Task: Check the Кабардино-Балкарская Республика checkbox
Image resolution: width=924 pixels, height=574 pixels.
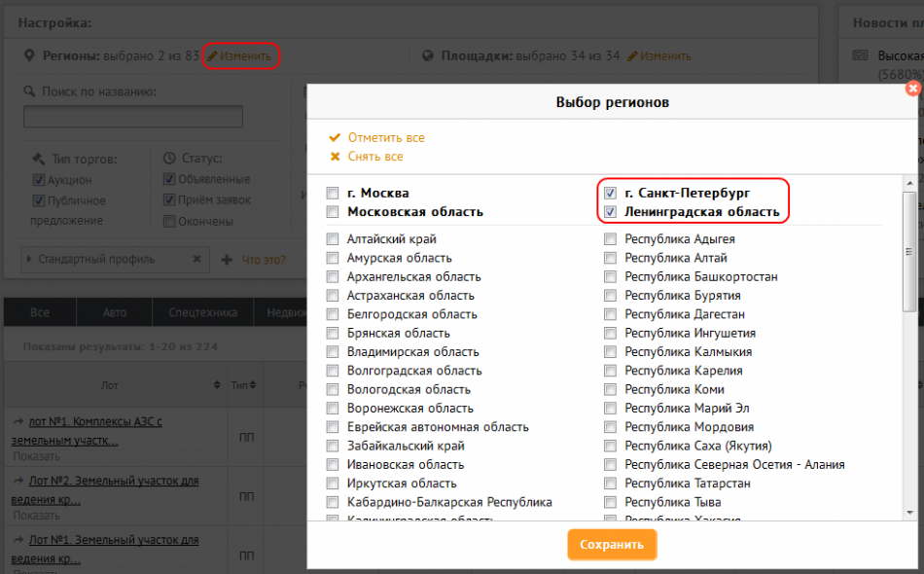Action: [x=333, y=502]
